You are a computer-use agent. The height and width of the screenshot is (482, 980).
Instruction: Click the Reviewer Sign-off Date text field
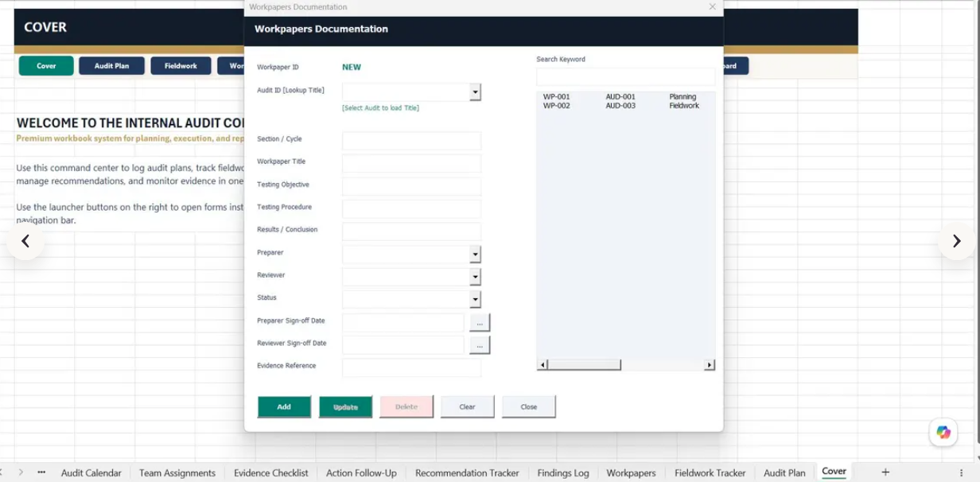(x=403, y=344)
